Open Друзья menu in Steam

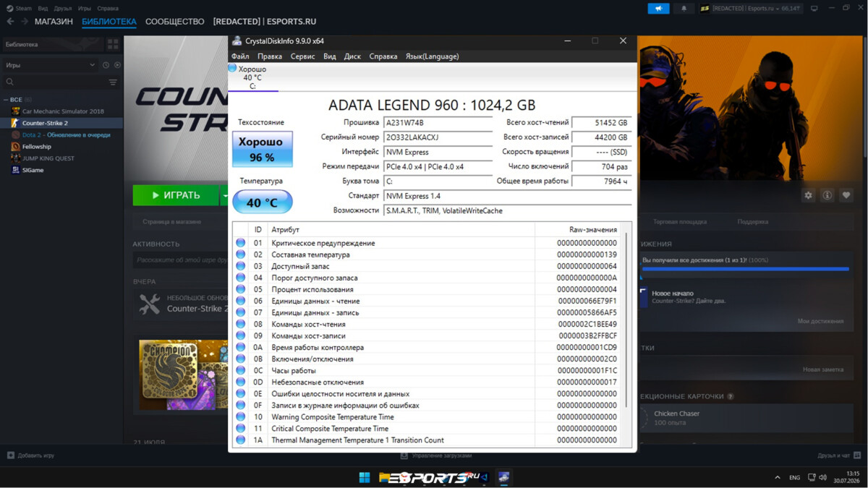[63, 9]
